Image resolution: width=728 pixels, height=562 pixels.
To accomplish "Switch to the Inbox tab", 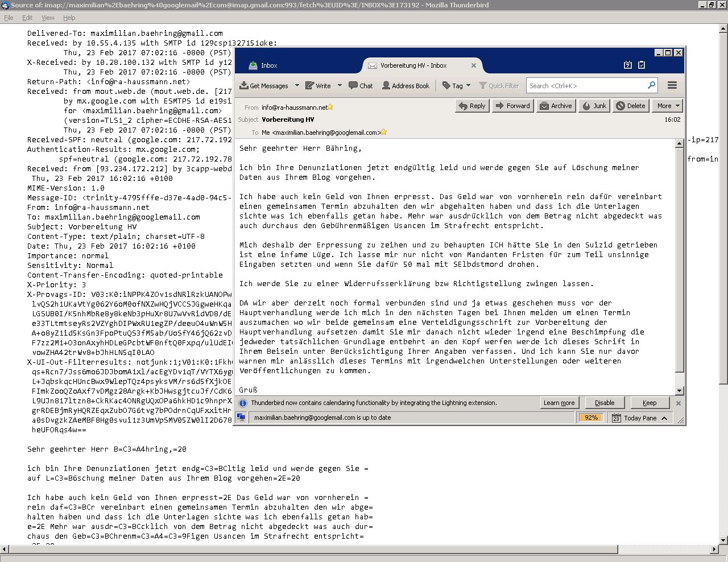I will 268,65.
